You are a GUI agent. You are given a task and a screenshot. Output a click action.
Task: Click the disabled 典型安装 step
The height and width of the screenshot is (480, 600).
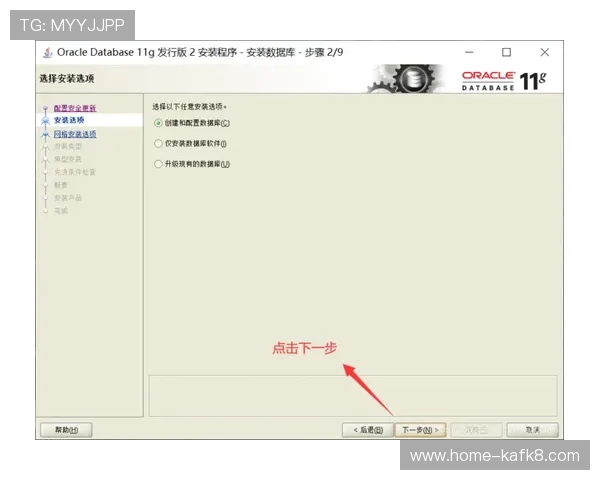pos(68,159)
